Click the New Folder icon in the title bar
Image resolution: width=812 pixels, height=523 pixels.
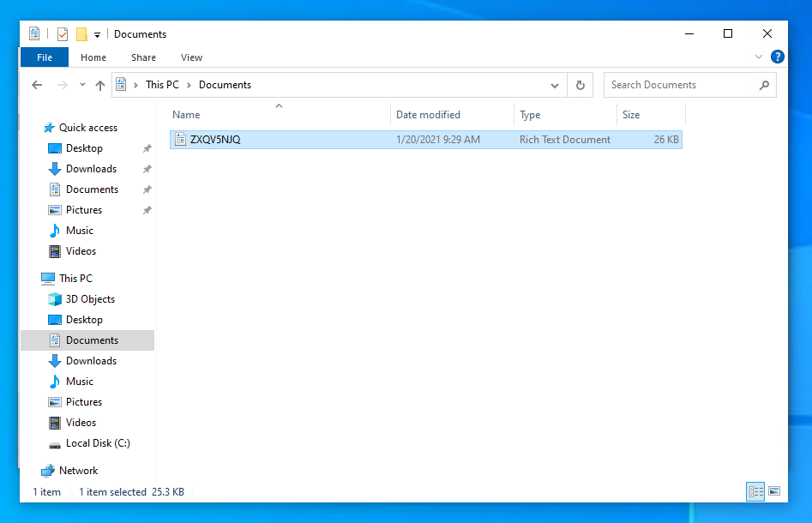tap(81, 34)
